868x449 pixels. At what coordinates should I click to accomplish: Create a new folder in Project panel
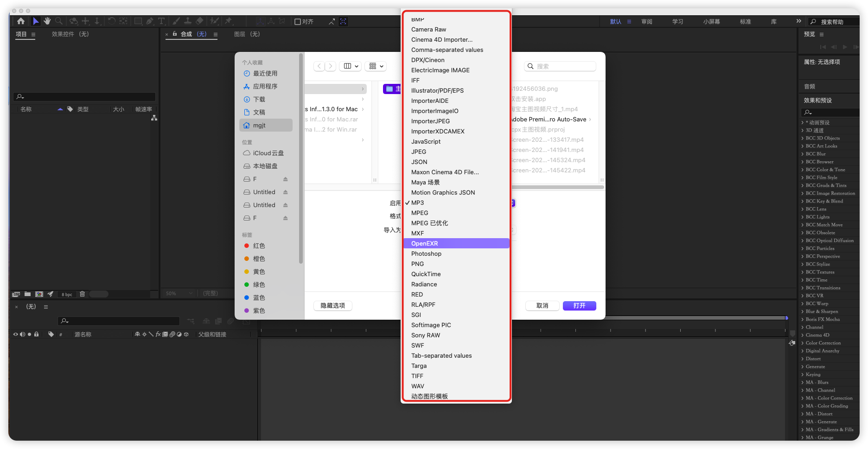coord(28,294)
